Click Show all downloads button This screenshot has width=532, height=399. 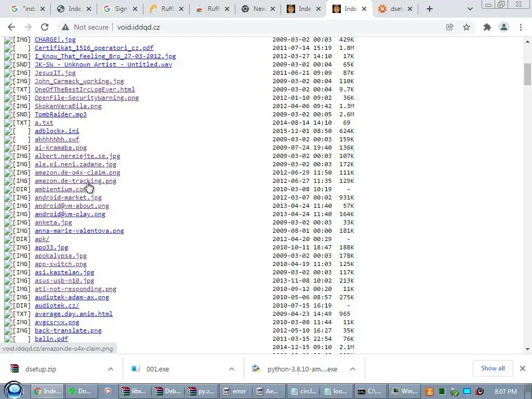point(493,368)
